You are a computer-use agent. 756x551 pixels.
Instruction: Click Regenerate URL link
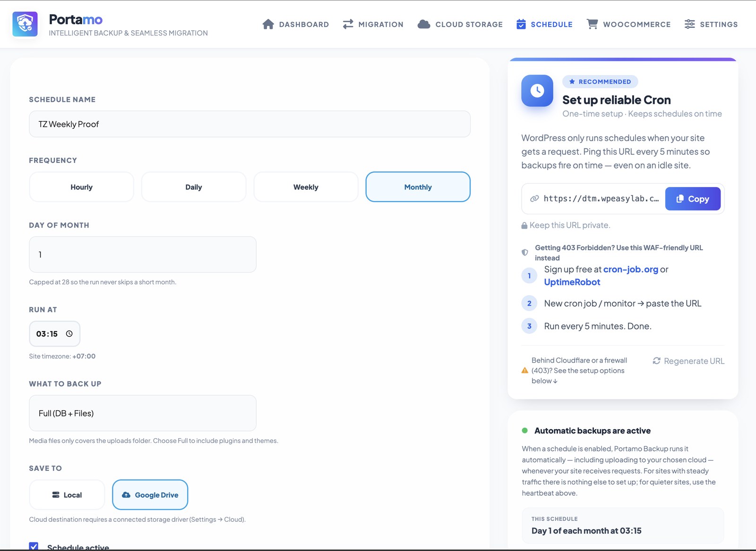click(688, 361)
